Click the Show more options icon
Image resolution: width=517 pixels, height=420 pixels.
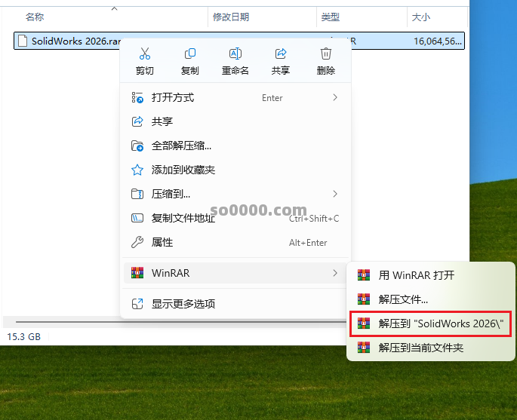(x=137, y=304)
